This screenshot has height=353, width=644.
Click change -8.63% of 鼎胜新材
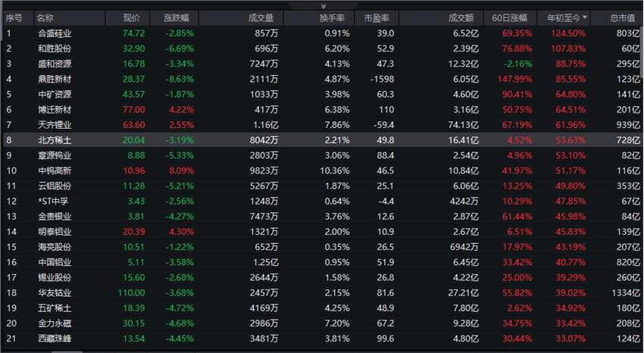click(180, 79)
